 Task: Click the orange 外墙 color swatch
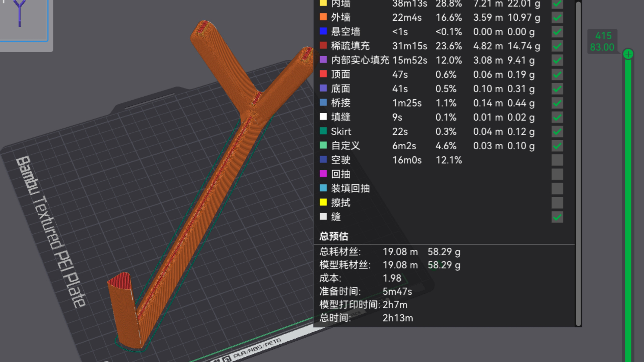tap(323, 17)
